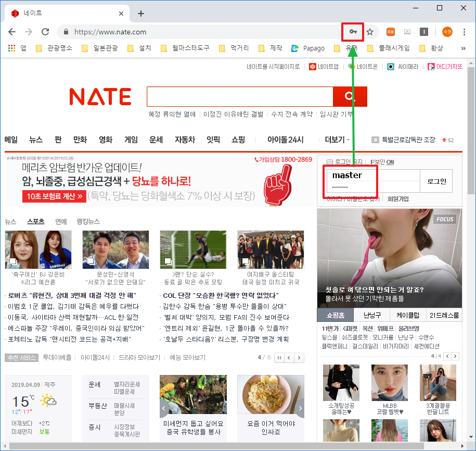Open the 네이트앱 link icon
Viewport: 476px width, 451px height.
coord(312,67)
